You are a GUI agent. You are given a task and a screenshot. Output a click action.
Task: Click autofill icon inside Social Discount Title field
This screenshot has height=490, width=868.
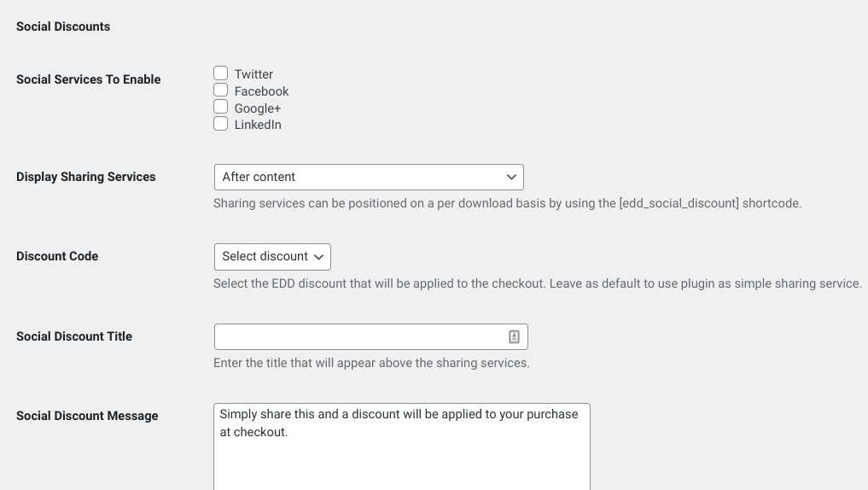[x=514, y=336]
